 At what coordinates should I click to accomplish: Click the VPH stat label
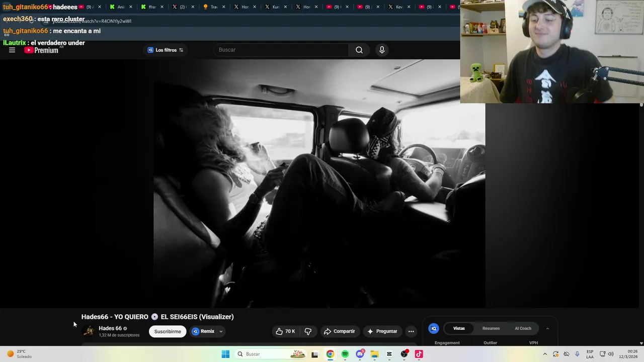[x=533, y=343]
